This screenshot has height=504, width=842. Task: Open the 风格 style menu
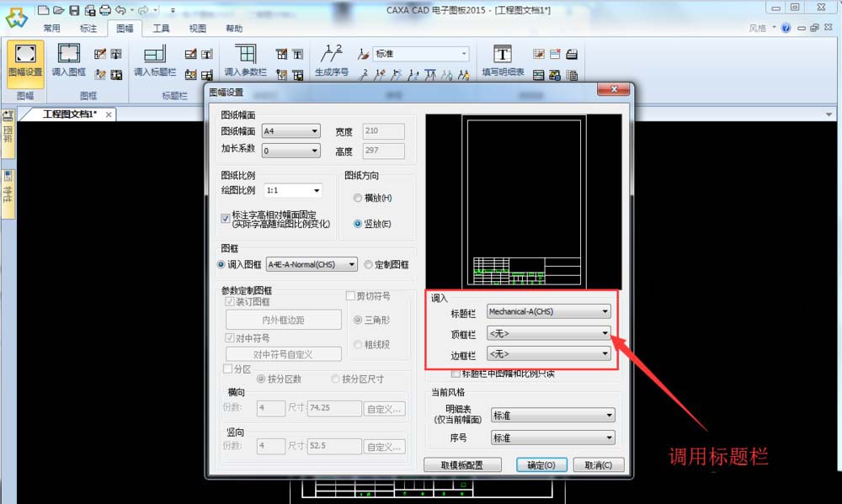(763, 28)
